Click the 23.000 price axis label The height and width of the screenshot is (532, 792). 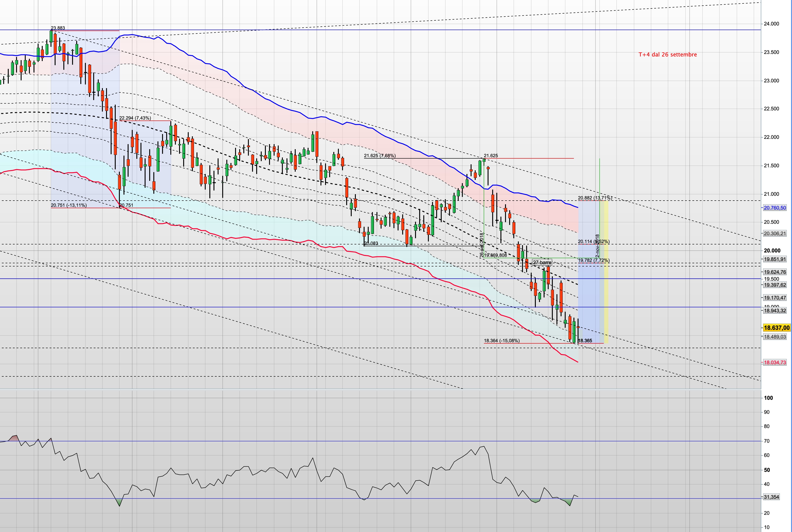coord(771,81)
